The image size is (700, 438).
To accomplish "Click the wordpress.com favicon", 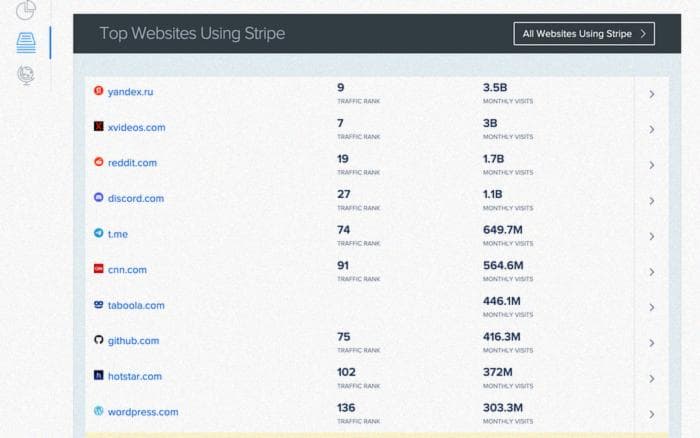I will click(x=99, y=411).
